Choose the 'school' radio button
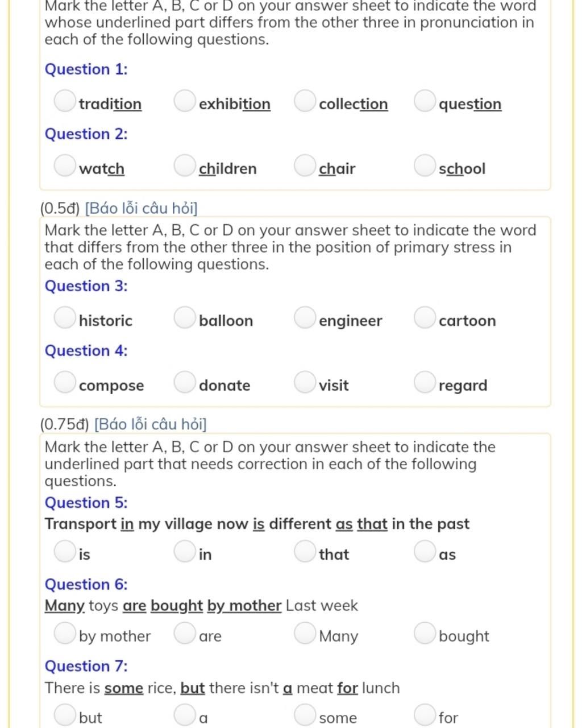582x728 pixels. (425, 166)
